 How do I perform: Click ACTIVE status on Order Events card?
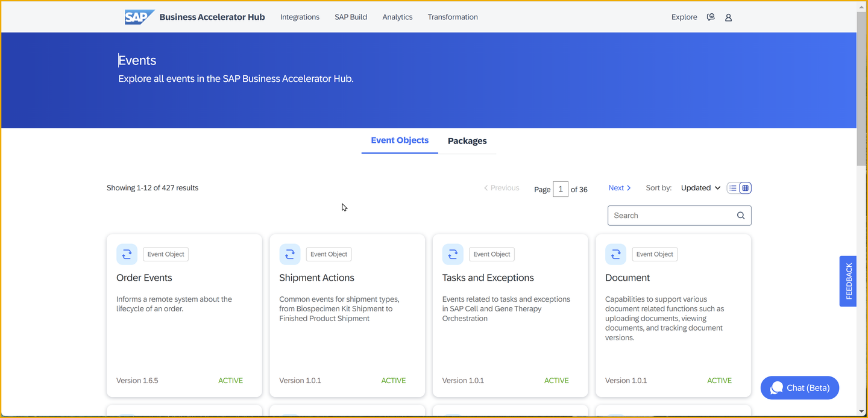(231, 381)
